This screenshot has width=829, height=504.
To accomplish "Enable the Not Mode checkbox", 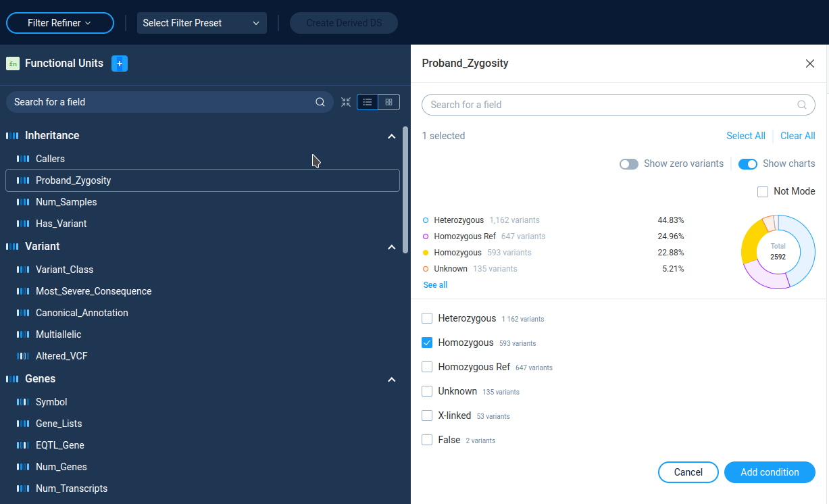I will tap(763, 192).
